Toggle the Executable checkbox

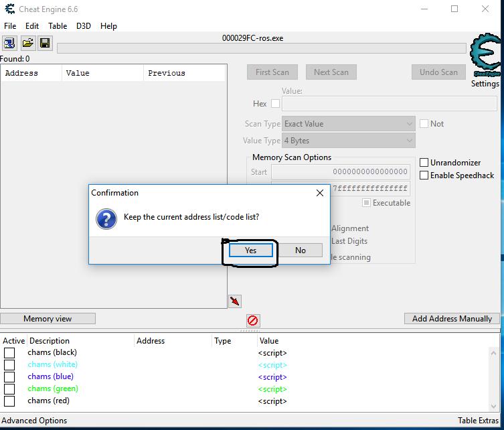(366, 203)
